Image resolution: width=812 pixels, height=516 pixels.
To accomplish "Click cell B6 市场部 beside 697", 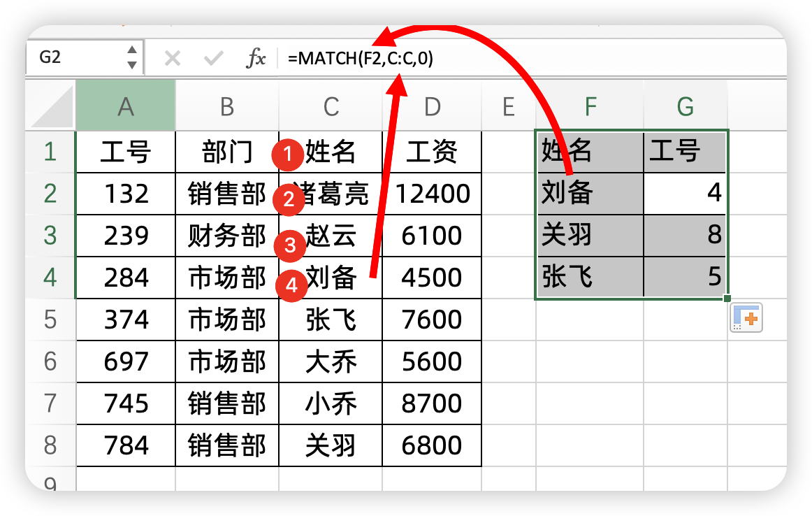I will [x=227, y=361].
